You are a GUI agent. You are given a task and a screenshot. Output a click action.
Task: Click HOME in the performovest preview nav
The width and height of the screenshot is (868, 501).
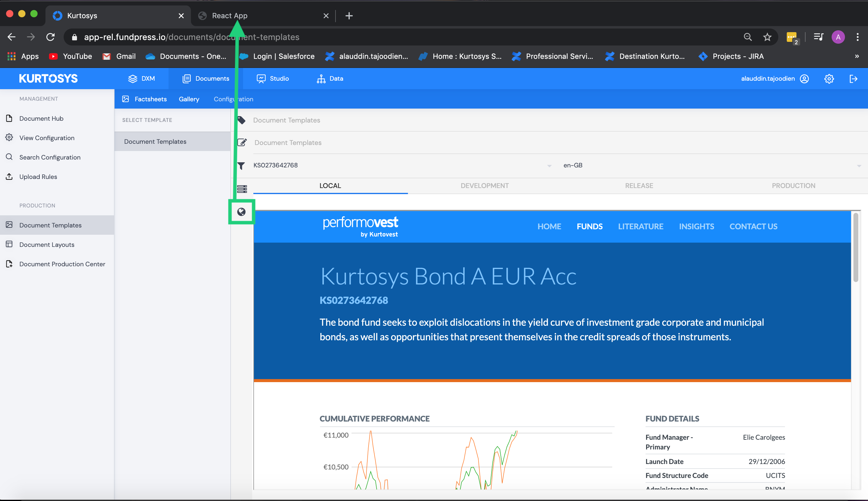549,227
